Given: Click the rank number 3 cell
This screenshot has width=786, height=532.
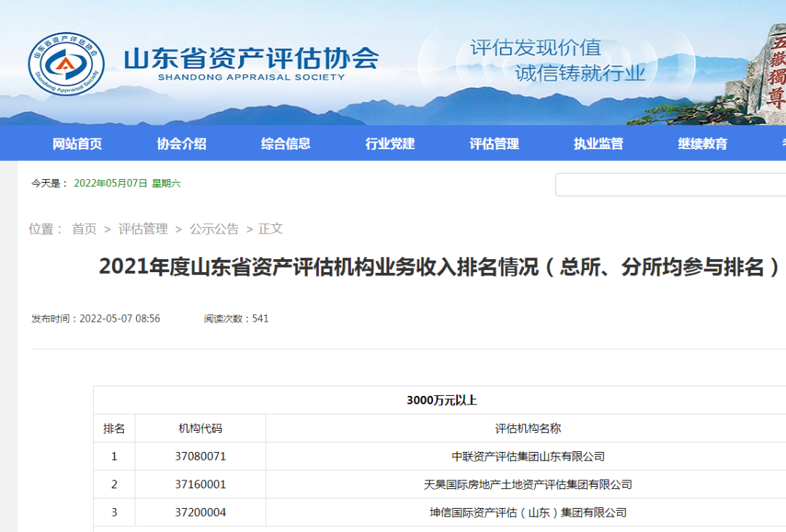Looking at the screenshot, I should point(114,512).
